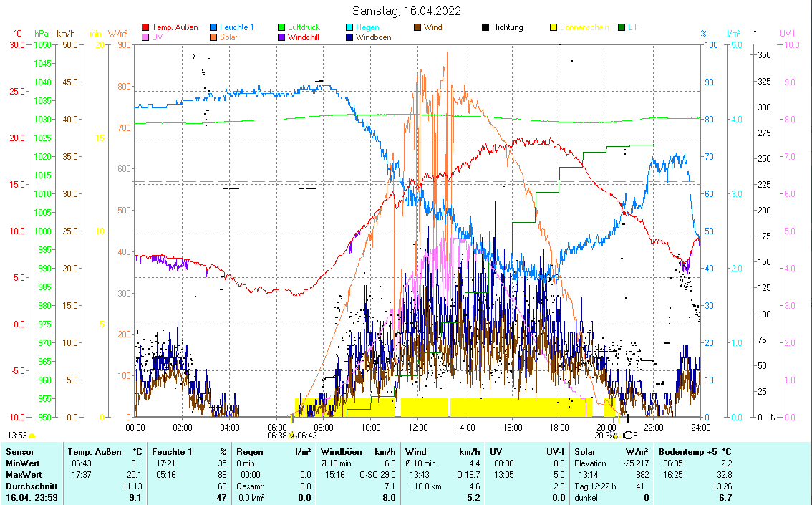Click the 18:00 time axis label
Image resolution: width=812 pixels, height=505 pixels.
point(559,428)
